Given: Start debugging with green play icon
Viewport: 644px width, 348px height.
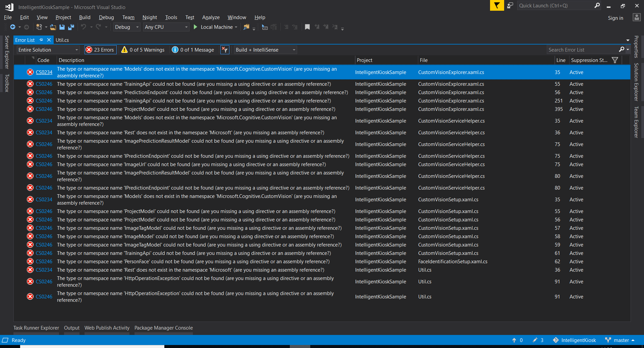Looking at the screenshot, I should click(x=195, y=27).
